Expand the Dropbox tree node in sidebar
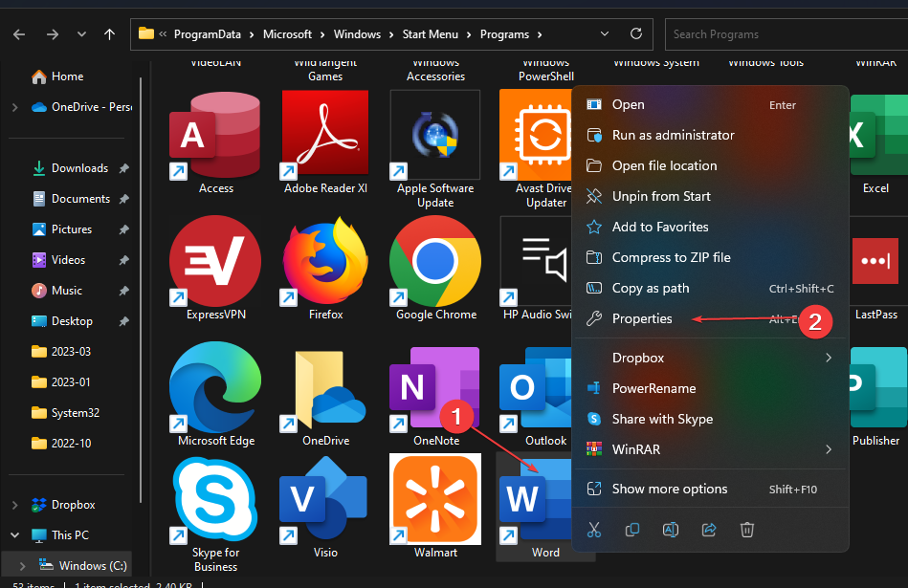 coord(15,505)
